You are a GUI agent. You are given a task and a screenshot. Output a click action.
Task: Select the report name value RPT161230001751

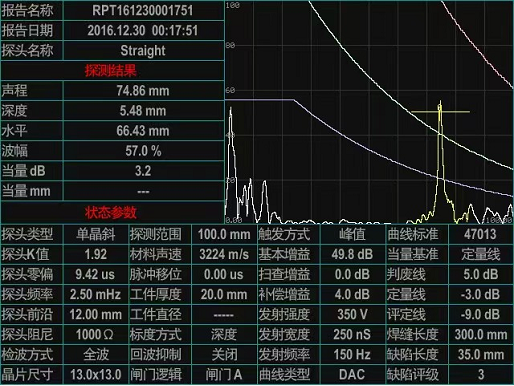click(143, 10)
